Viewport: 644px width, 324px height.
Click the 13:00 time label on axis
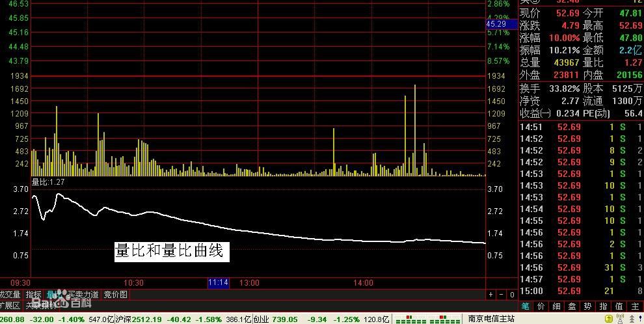(x=249, y=283)
